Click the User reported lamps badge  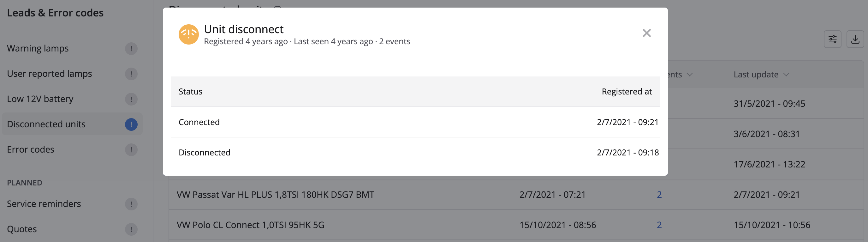[x=131, y=74]
